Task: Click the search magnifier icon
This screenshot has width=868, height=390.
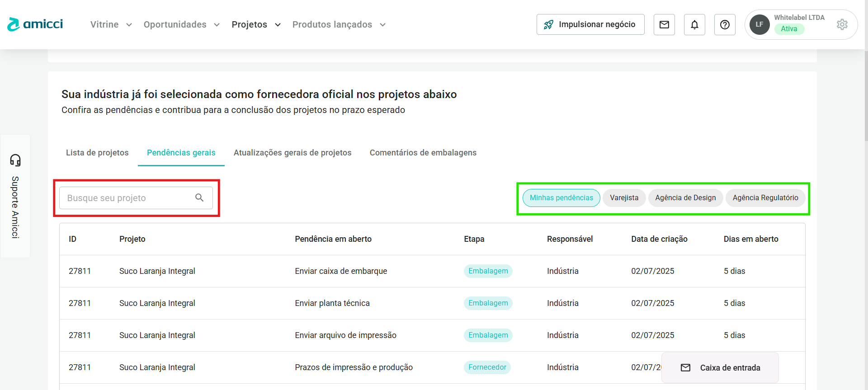Action: pyautogui.click(x=199, y=197)
